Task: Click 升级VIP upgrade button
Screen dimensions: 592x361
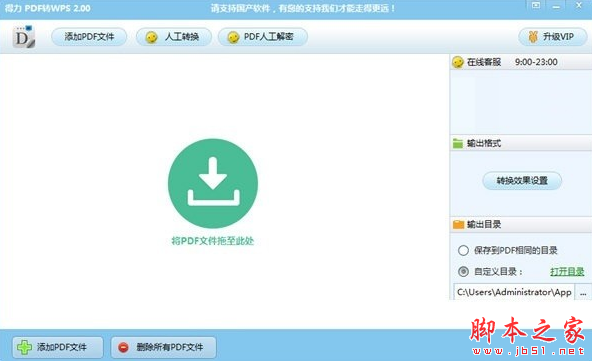Action: pos(553,37)
